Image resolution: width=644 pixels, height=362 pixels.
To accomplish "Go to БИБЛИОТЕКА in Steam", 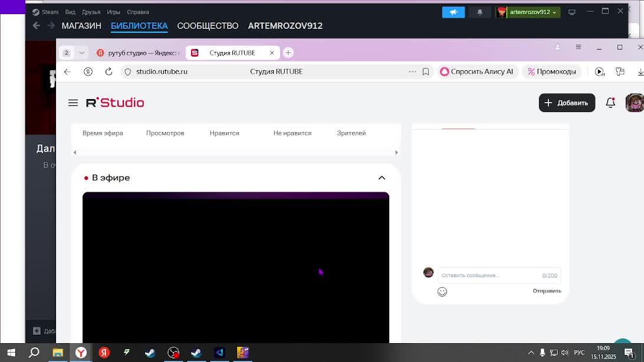I will [x=139, y=25].
